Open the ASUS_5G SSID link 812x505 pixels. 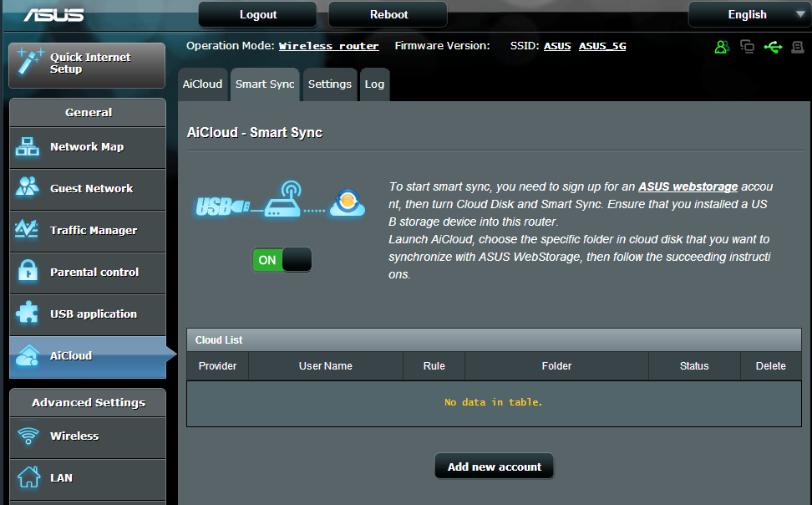point(602,46)
